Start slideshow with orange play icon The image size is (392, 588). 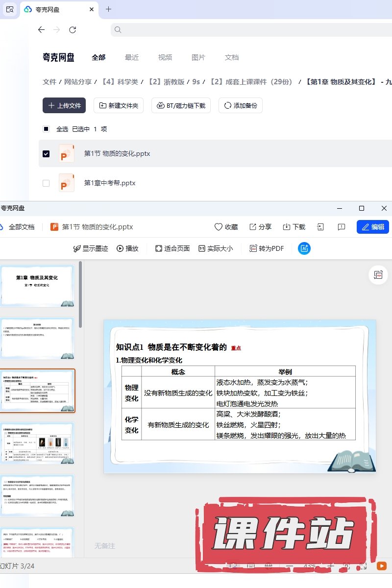pos(381,565)
